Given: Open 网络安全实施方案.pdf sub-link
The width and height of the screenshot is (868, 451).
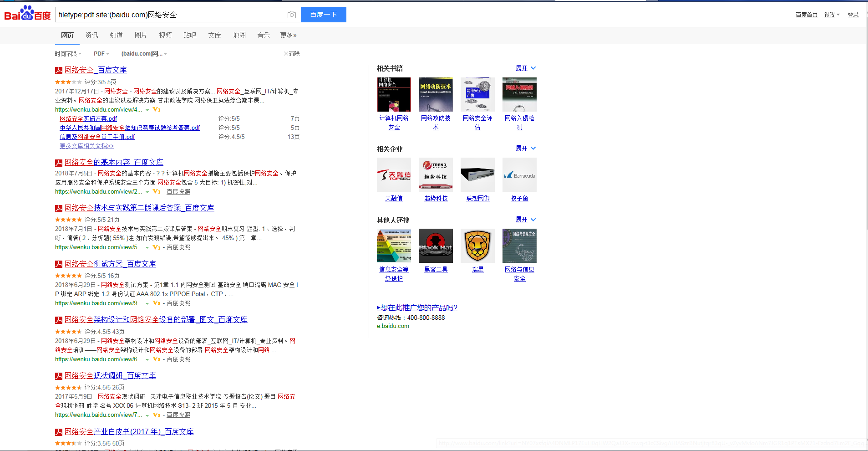Looking at the screenshot, I should click(88, 118).
